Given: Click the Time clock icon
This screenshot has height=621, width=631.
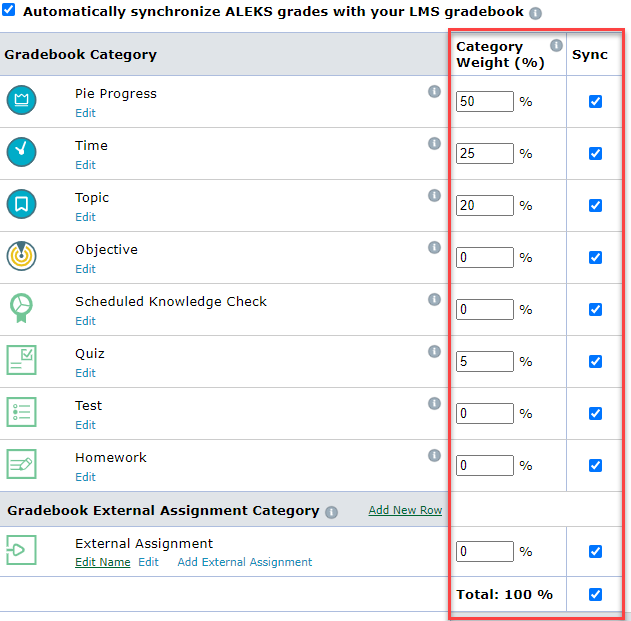Looking at the screenshot, I should [21, 152].
